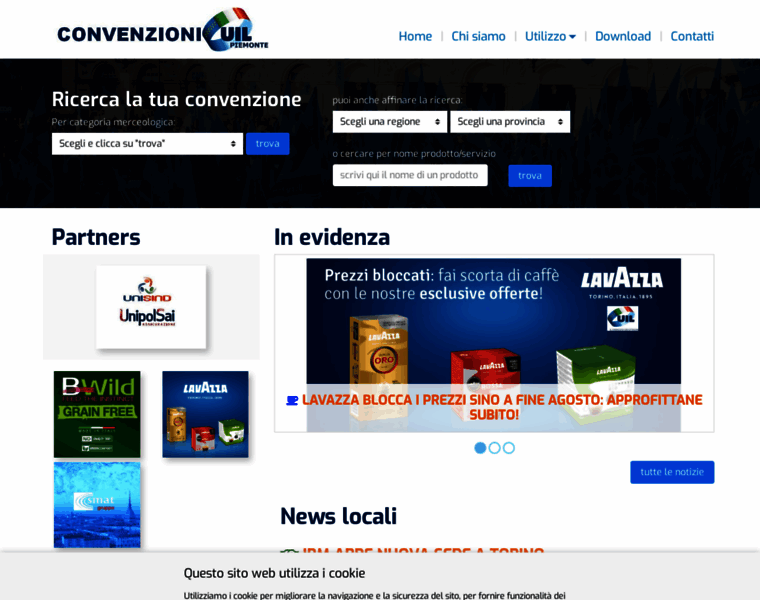The width and height of the screenshot is (760, 600).
Task: Click the Convenzioni UIL Piemonte logo
Action: point(163,30)
